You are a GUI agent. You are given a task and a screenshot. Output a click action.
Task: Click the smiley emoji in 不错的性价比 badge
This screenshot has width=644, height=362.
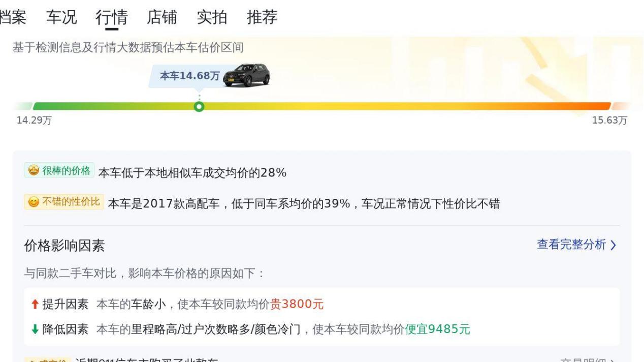click(34, 202)
